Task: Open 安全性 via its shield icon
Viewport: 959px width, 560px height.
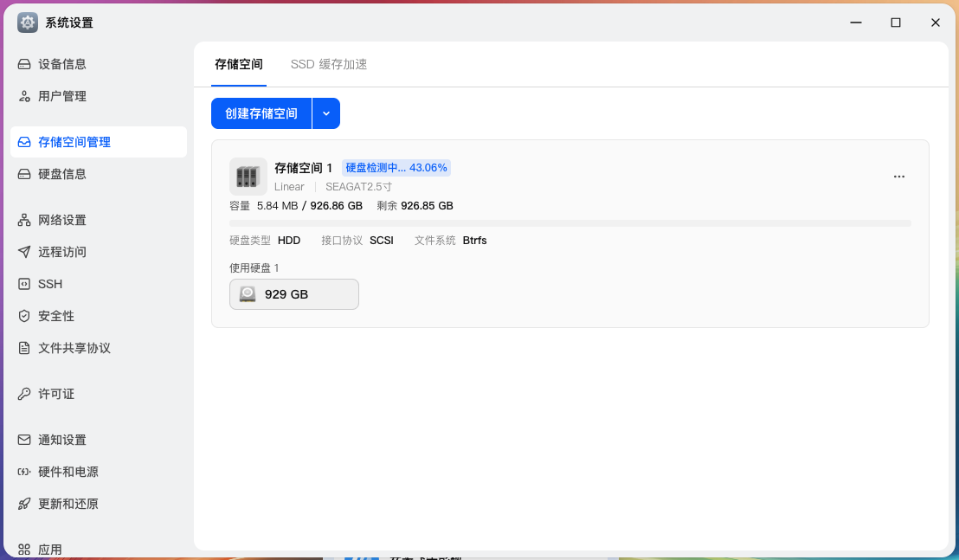Action: pos(23,316)
